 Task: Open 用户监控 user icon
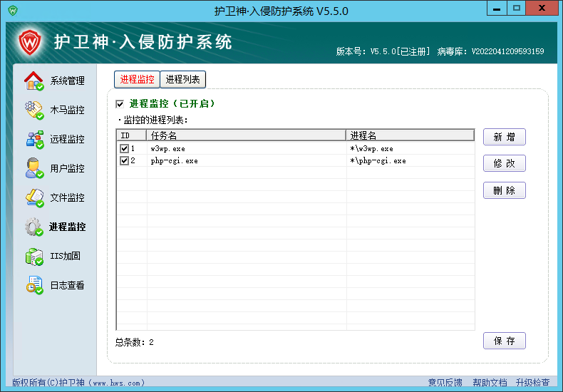[34, 168]
